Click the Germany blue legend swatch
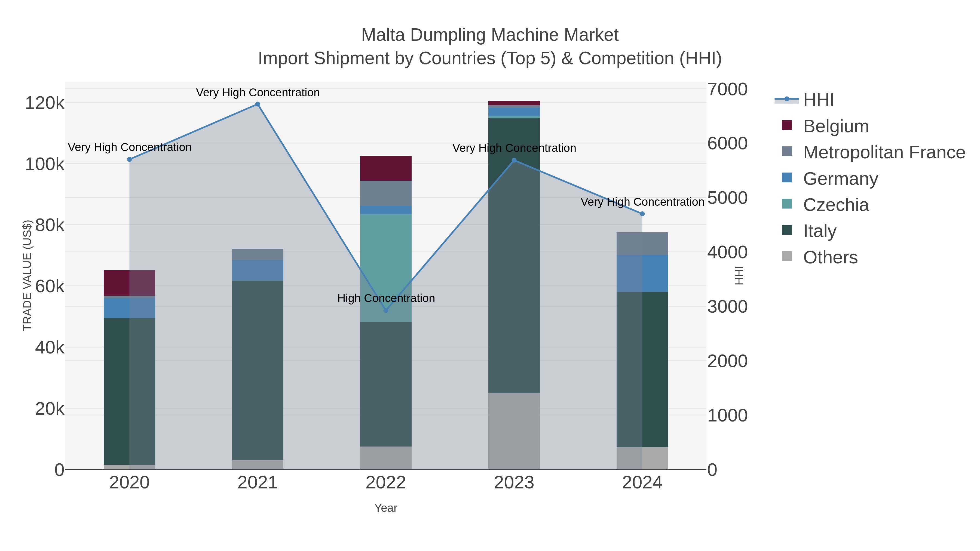 (x=787, y=178)
